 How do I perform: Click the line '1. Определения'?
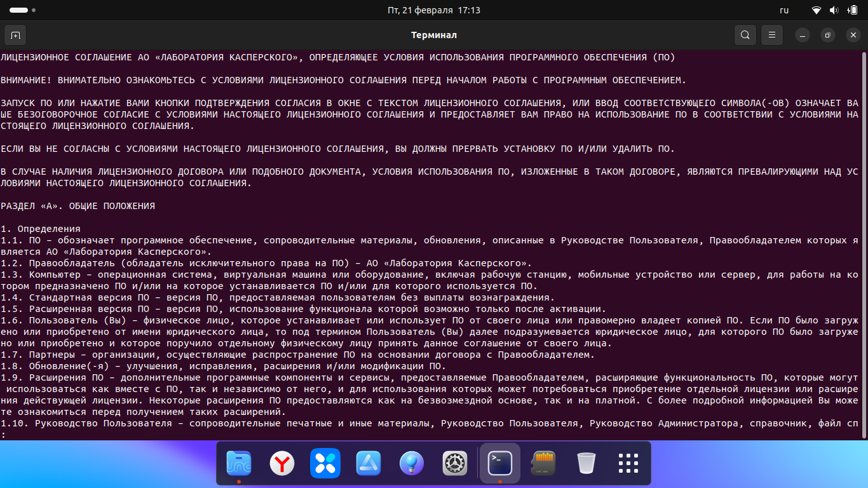(41, 229)
